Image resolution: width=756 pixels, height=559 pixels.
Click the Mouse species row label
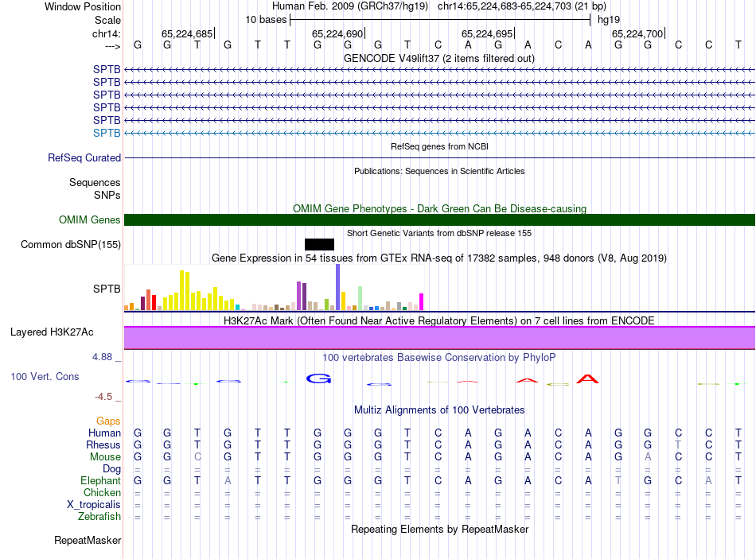click(x=105, y=457)
